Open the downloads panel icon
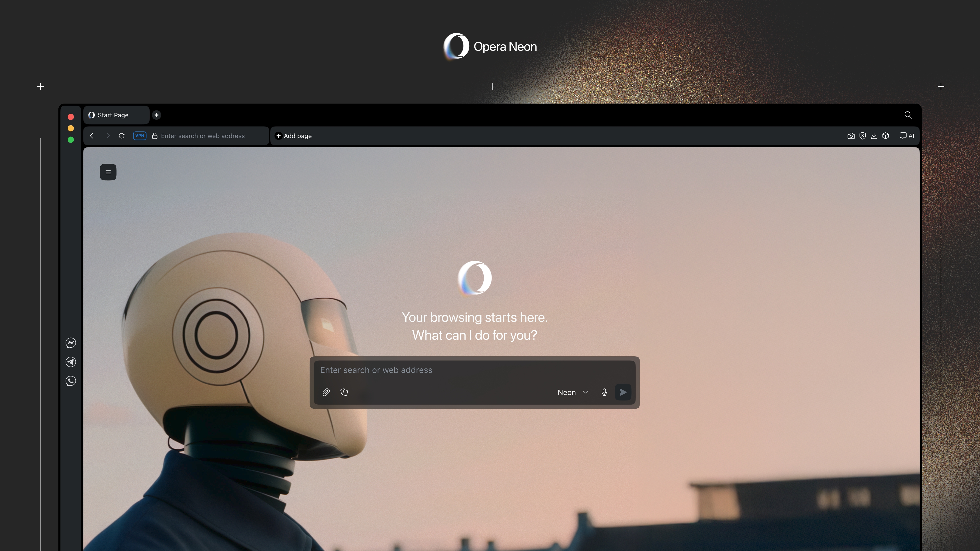Viewport: 980px width, 551px height. (x=874, y=136)
